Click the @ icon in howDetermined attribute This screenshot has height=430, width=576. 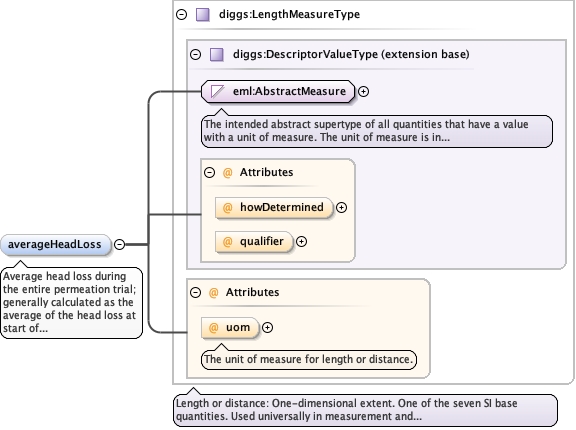(x=228, y=207)
